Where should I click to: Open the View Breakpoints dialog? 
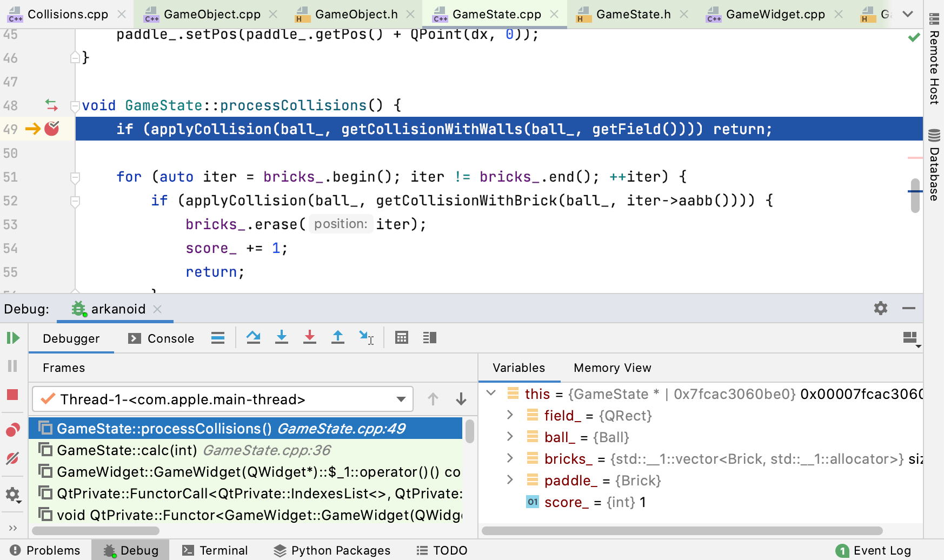(x=12, y=429)
